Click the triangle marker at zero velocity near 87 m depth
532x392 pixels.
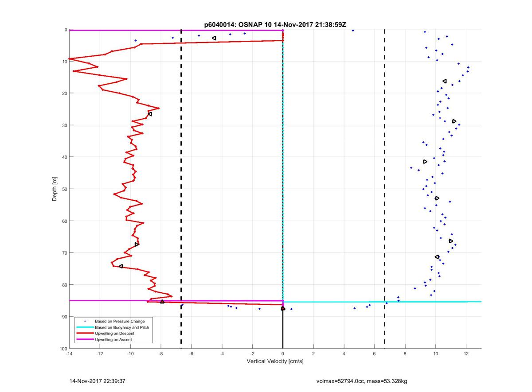[283, 308]
